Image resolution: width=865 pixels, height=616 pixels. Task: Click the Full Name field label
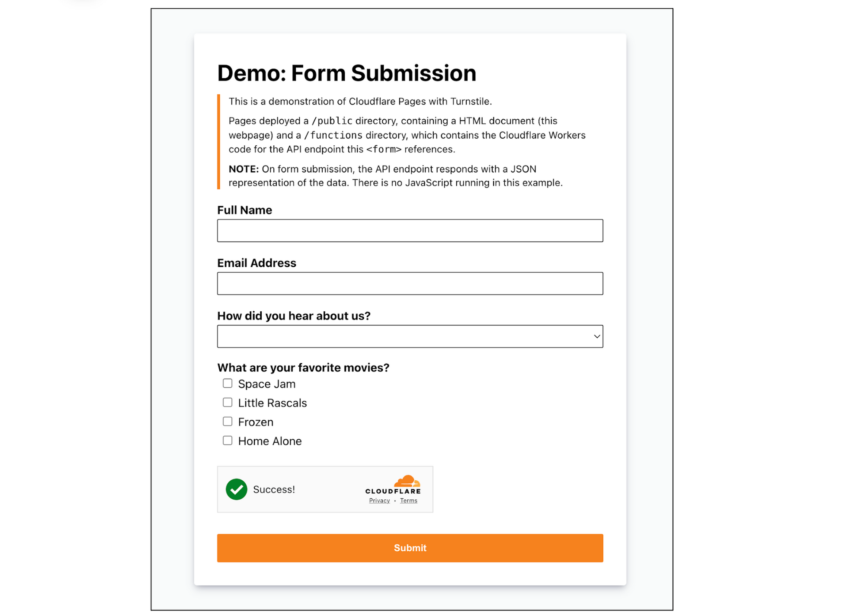pos(244,210)
